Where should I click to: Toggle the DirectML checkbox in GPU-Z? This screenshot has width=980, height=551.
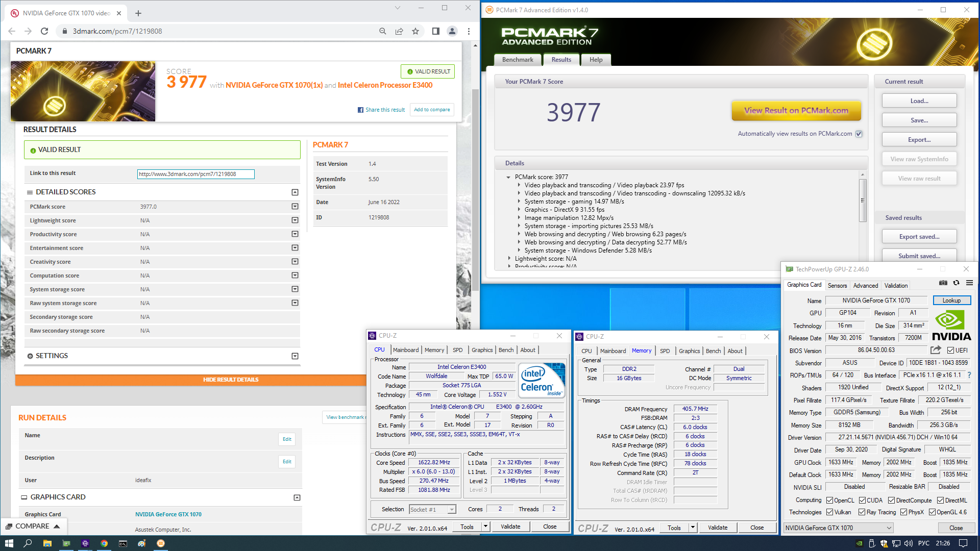tap(941, 500)
